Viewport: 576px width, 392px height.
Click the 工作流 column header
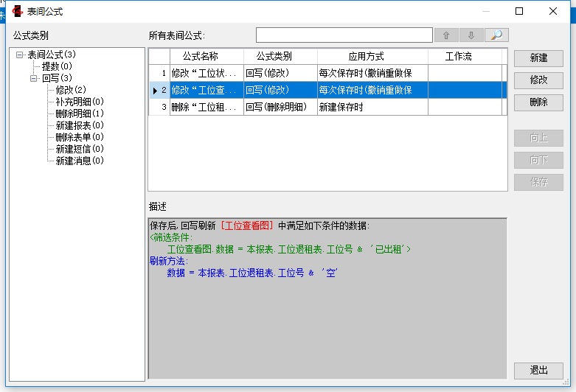pyautogui.click(x=459, y=57)
